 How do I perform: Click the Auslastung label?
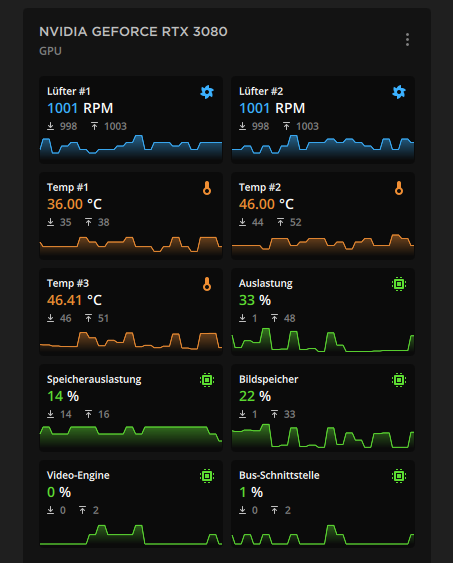266,283
